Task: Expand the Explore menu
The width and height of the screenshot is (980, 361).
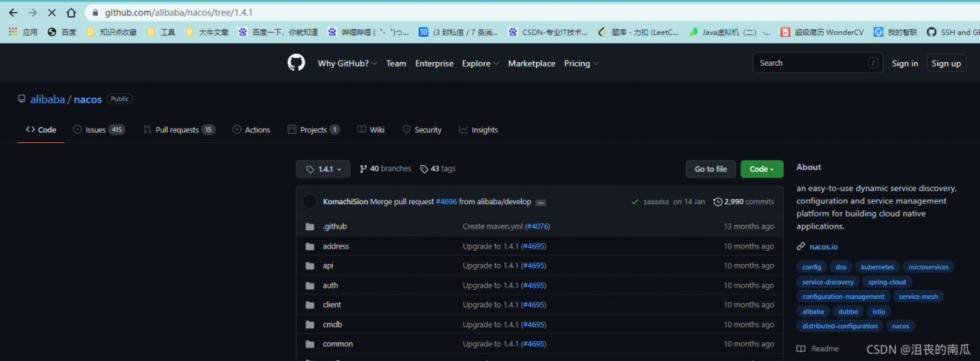Action: [x=480, y=63]
